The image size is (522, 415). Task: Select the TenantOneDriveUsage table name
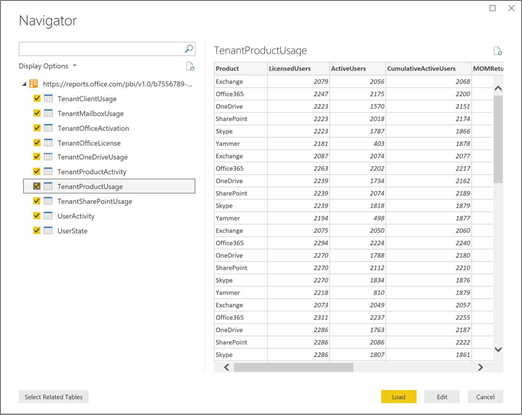point(92,157)
